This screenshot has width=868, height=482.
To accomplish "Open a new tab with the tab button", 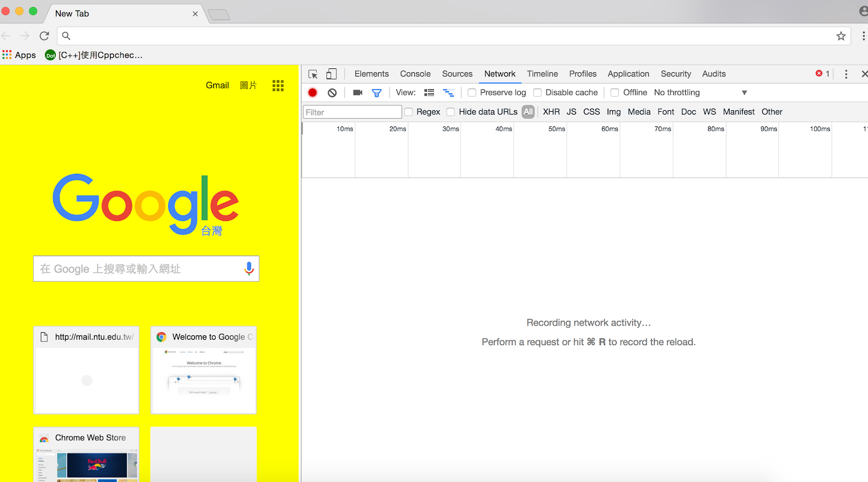I will pos(219,15).
